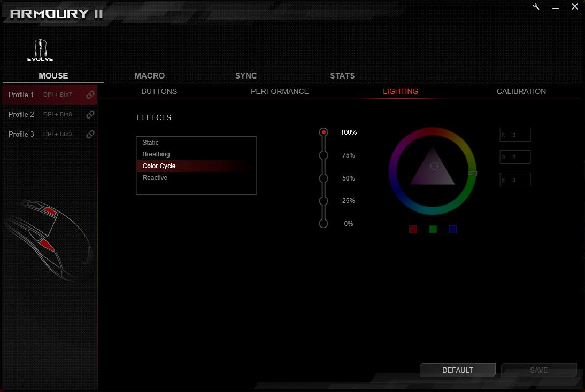Switch to the PERFORMANCE sub-tab
This screenshot has height=392, width=585.
click(280, 91)
